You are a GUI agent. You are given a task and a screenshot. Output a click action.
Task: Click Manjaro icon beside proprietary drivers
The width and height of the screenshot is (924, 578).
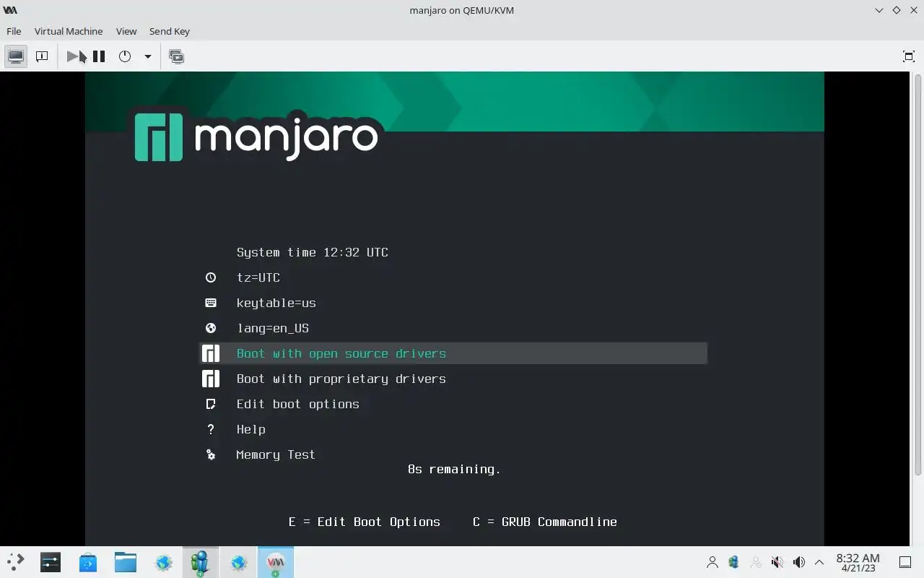click(211, 379)
